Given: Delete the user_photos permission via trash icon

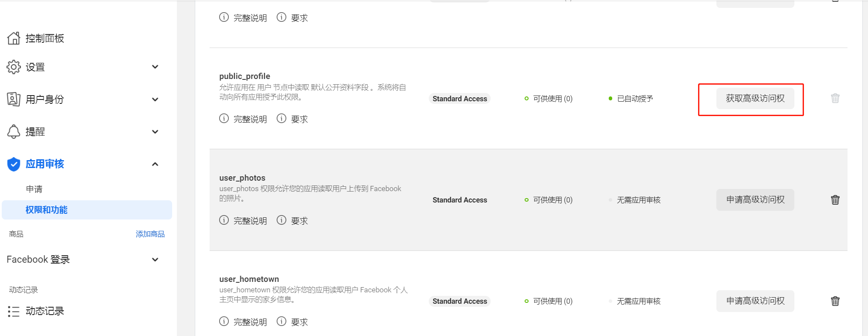Looking at the screenshot, I should click(835, 200).
